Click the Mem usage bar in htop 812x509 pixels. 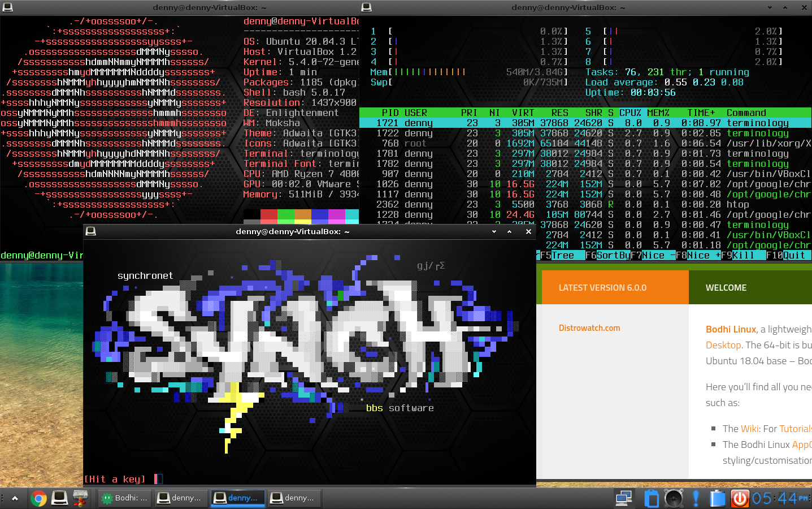tap(469, 72)
